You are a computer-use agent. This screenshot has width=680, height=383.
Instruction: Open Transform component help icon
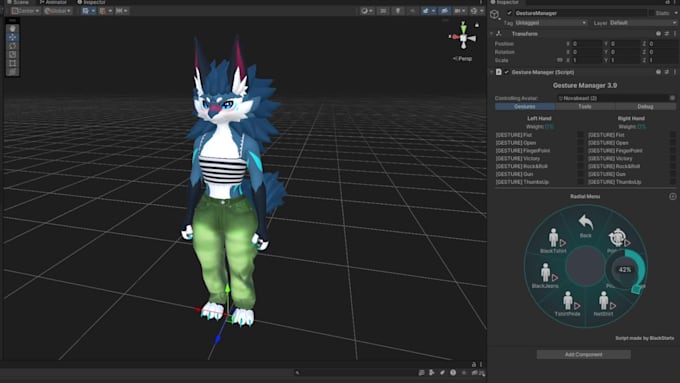point(658,34)
